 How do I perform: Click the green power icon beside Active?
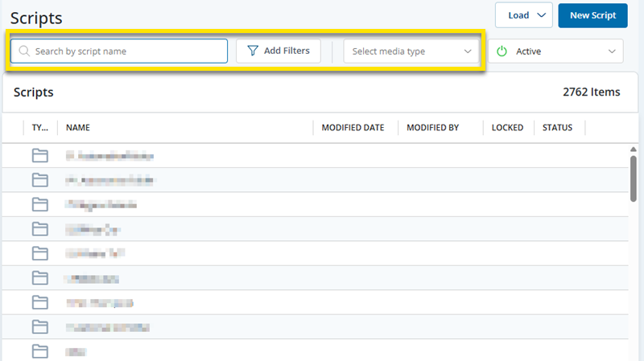(502, 51)
